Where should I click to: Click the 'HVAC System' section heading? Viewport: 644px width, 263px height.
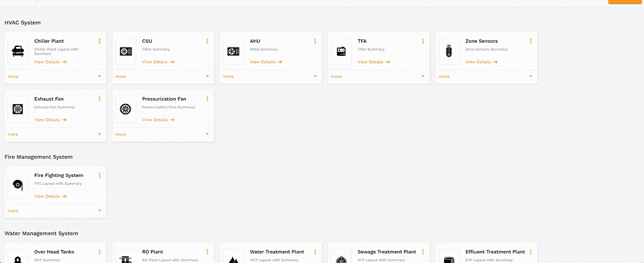[x=23, y=23]
